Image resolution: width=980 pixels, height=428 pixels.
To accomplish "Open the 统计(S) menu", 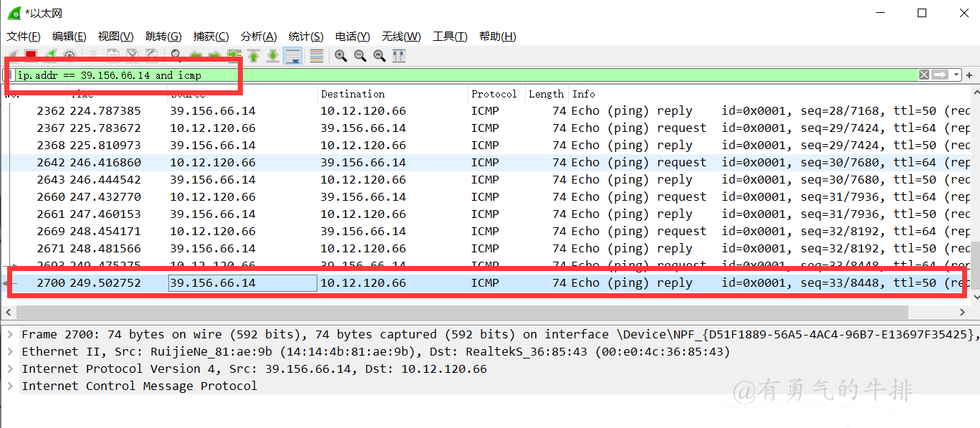I will [306, 37].
